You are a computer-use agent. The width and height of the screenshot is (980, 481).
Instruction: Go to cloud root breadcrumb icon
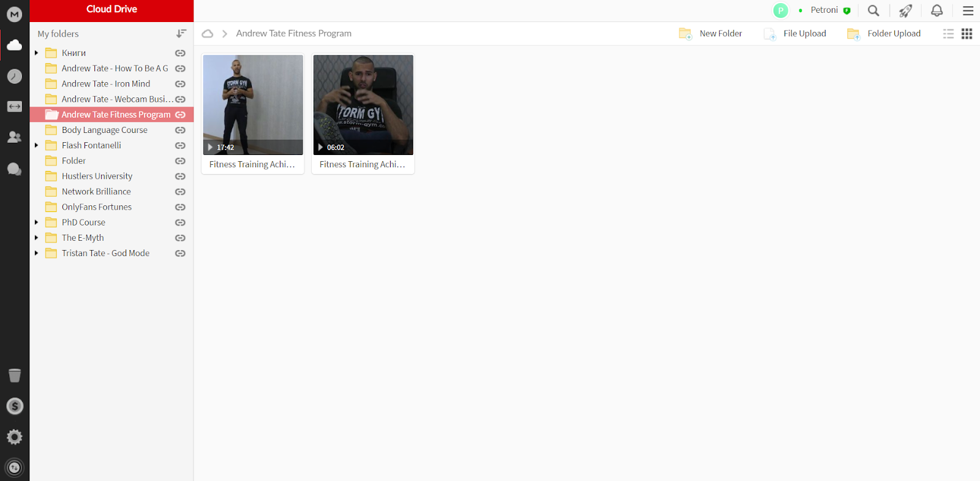(x=208, y=34)
